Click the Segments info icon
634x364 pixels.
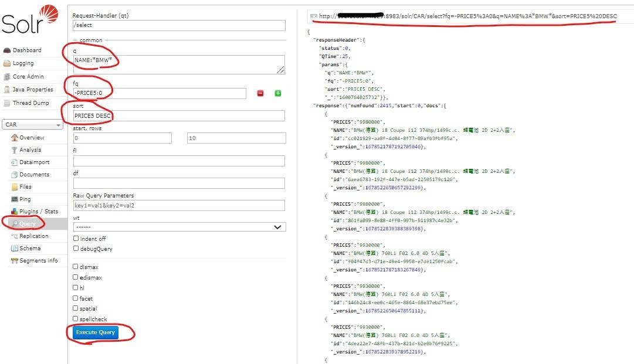(15, 261)
